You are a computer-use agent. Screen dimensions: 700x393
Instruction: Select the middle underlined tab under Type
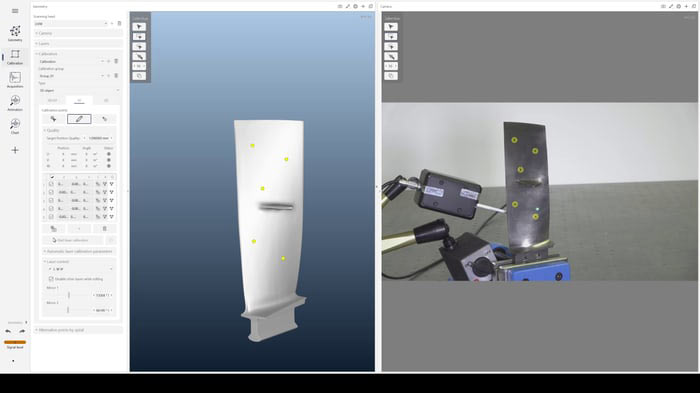79,100
